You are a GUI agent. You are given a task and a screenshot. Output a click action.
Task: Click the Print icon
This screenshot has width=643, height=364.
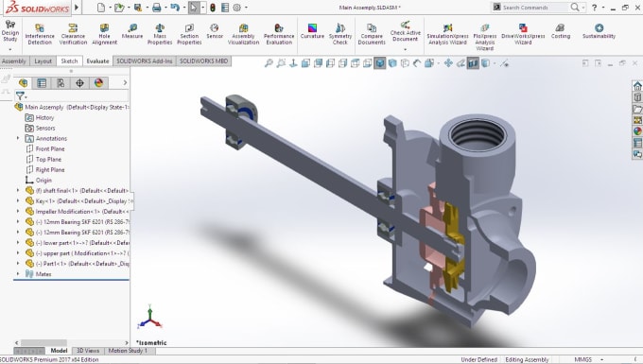pyautogui.click(x=157, y=8)
